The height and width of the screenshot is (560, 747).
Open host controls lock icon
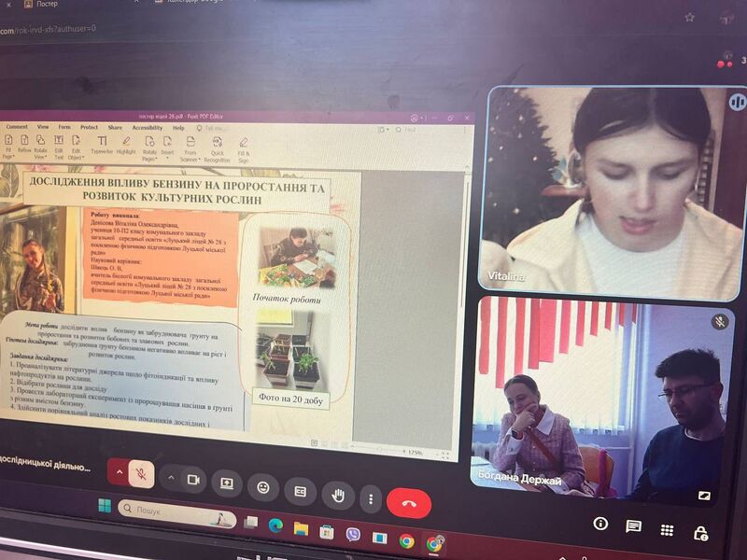click(x=700, y=532)
